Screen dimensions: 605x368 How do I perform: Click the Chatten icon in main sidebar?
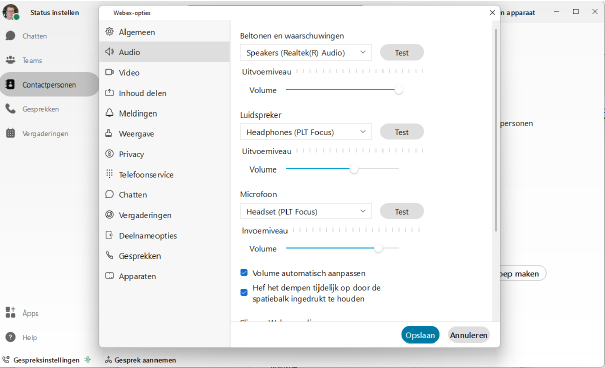click(x=10, y=36)
